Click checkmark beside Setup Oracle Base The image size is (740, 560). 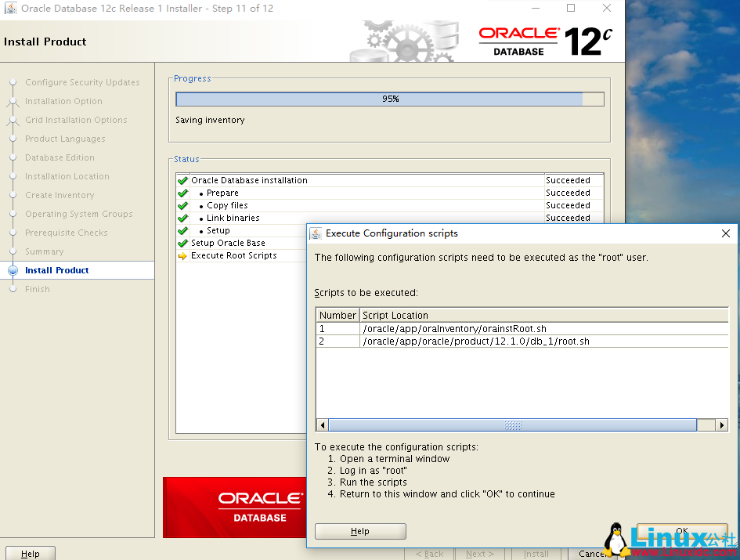[182, 243]
